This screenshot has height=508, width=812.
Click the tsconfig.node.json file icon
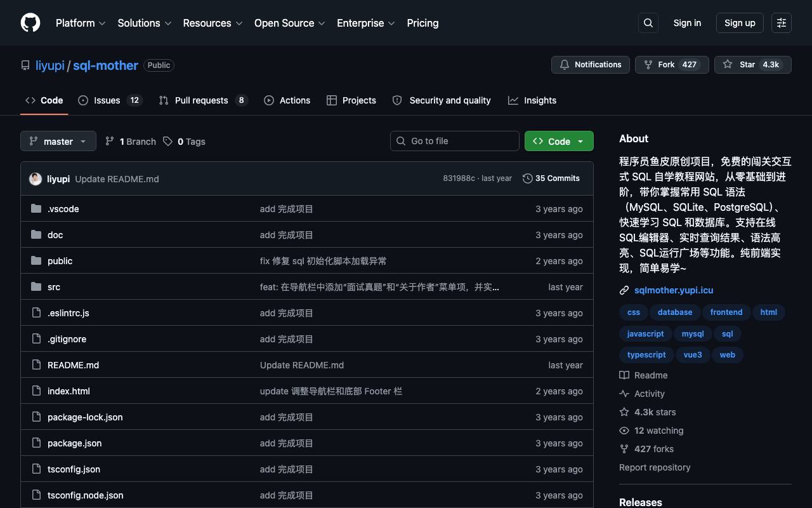tap(36, 495)
